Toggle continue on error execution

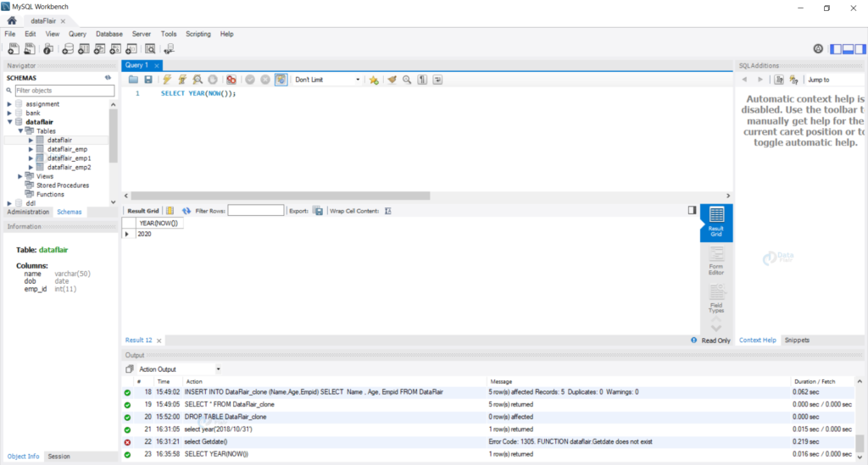click(x=231, y=80)
